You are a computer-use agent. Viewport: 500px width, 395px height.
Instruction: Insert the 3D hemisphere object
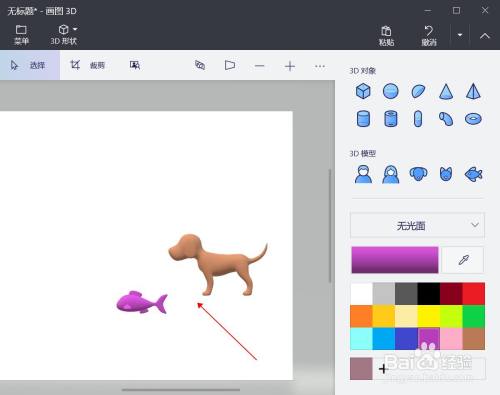pyautogui.click(x=418, y=91)
